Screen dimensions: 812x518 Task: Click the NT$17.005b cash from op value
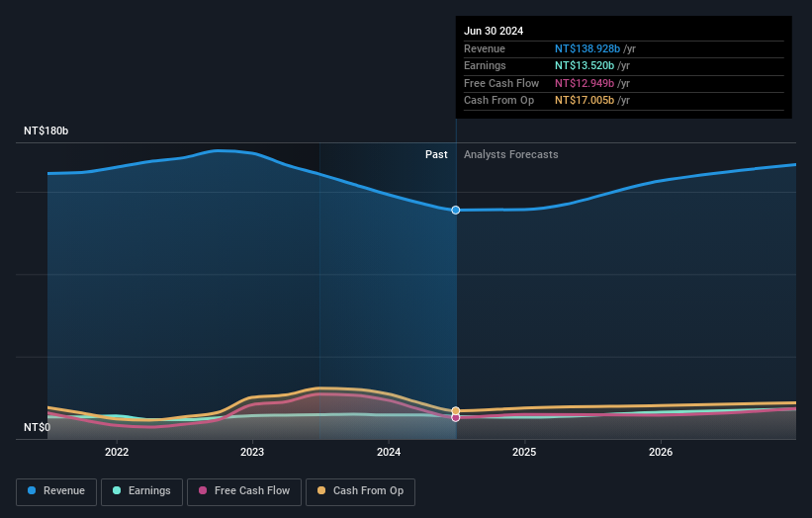pyautogui.click(x=585, y=101)
